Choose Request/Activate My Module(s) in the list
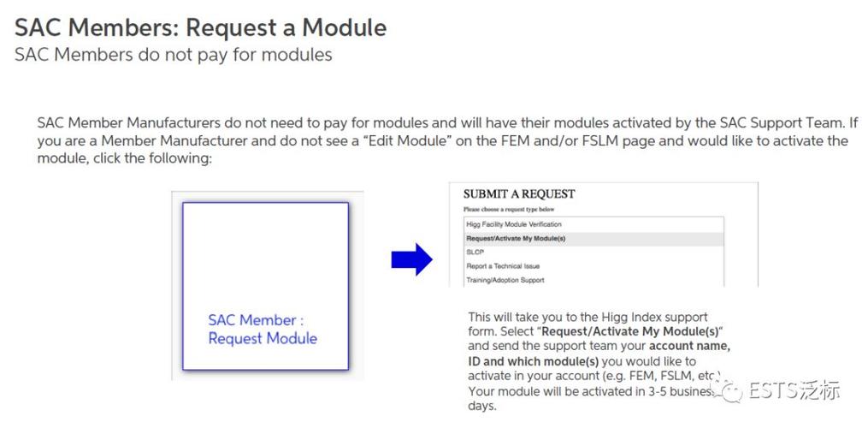The image size is (868, 428). (594, 239)
